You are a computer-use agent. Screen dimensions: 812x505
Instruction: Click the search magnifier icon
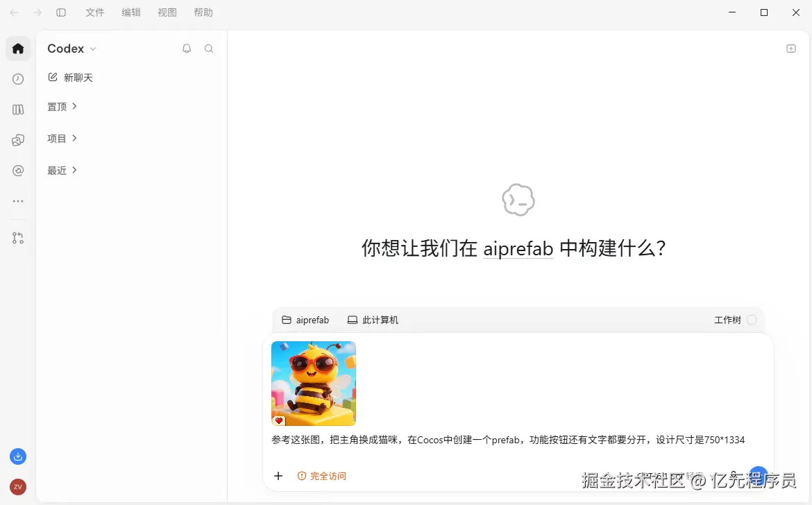(209, 49)
